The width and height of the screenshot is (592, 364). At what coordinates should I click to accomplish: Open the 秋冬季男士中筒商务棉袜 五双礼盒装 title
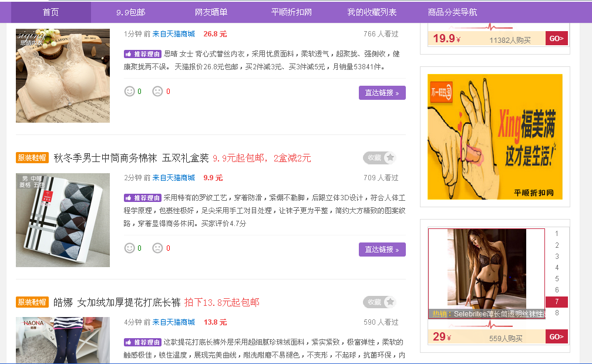pos(132,158)
